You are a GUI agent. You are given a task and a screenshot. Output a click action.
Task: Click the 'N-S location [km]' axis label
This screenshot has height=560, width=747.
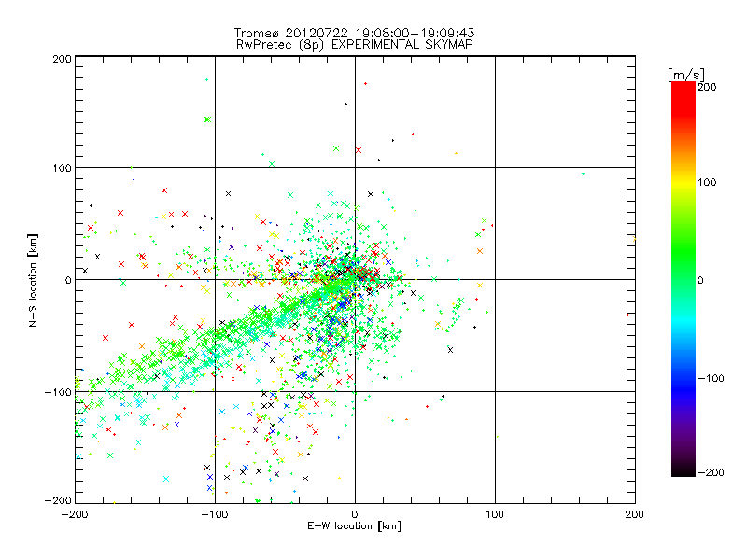[33, 280]
